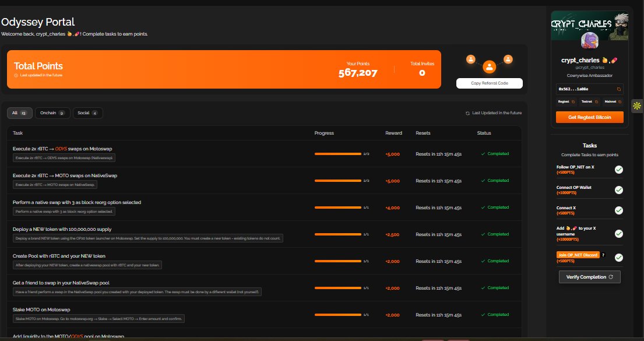644x341 pixels.
Task: Click task 'Deploy a NEW token with 100,000,000 supply'
Action: [x=62, y=229]
